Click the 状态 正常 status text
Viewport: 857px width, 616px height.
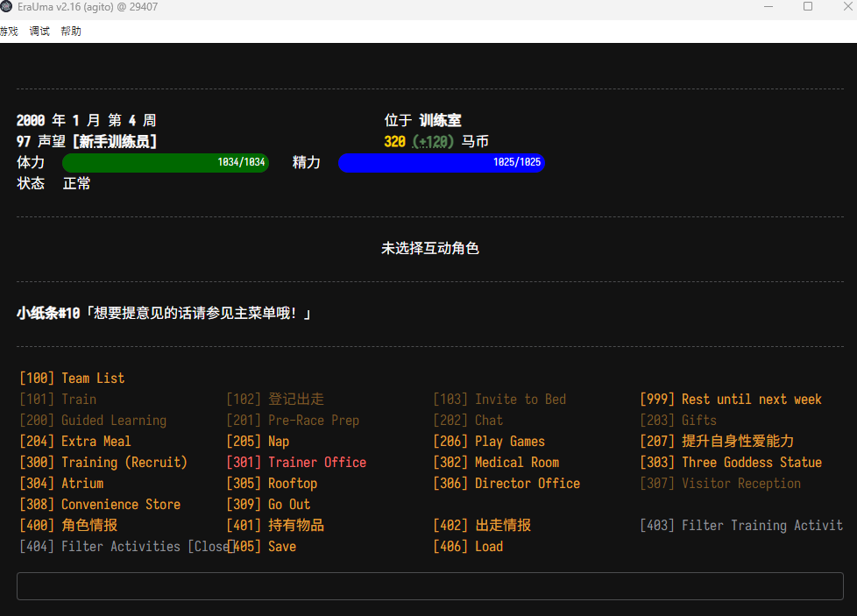click(x=53, y=184)
